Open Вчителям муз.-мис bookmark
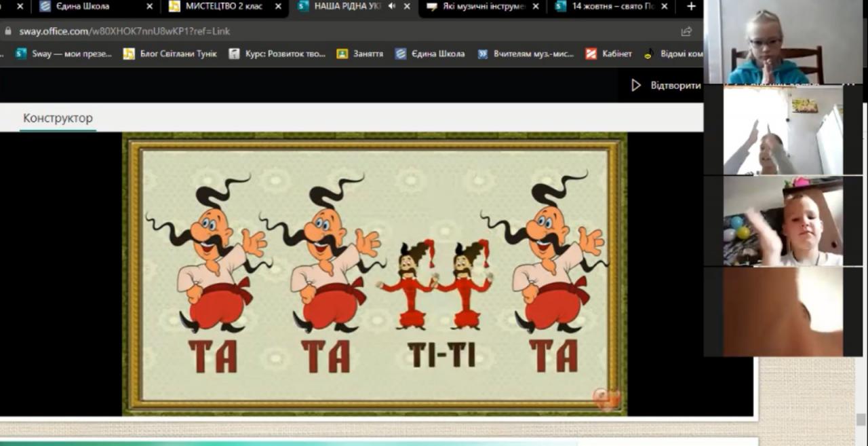The height and width of the screenshot is (446, 868). click(526, 54)
